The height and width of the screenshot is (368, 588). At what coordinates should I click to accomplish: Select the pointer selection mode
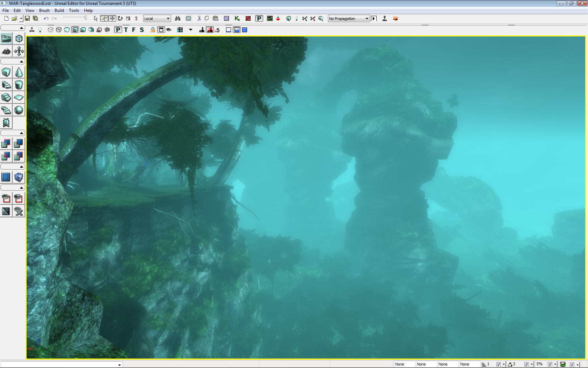pos(96,19)
